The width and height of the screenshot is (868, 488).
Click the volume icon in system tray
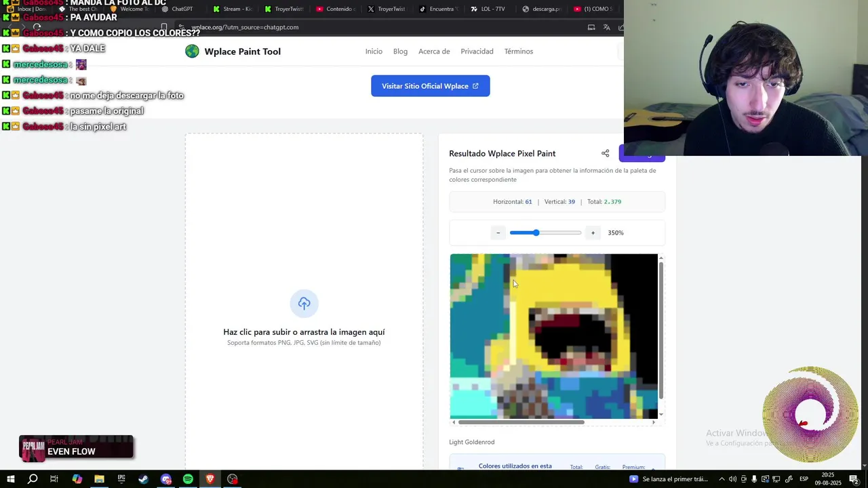733,479
